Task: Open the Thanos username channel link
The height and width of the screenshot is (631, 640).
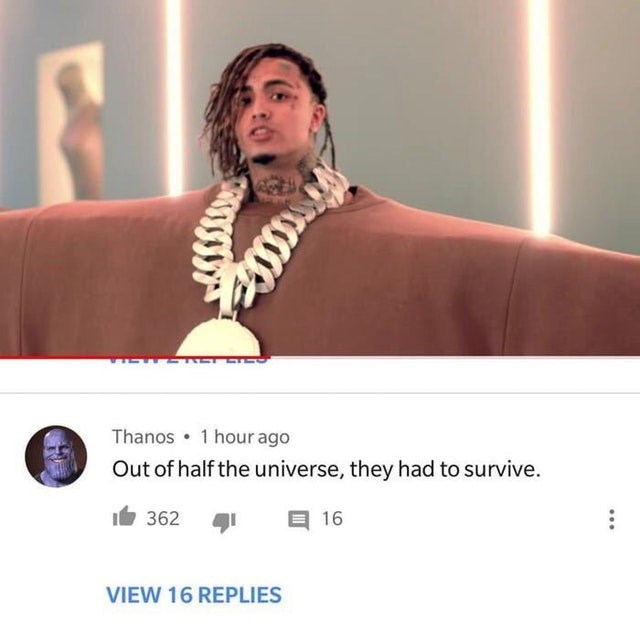Action: click(x=143, y=437)
